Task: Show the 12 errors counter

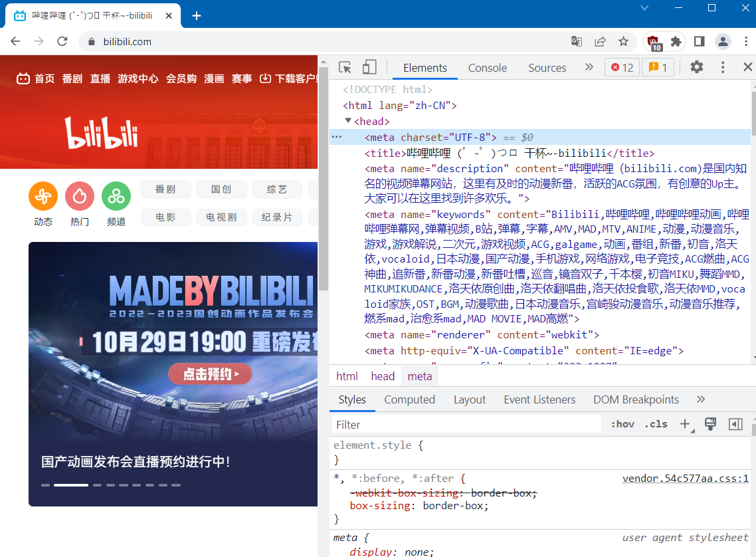Action: 622,68
